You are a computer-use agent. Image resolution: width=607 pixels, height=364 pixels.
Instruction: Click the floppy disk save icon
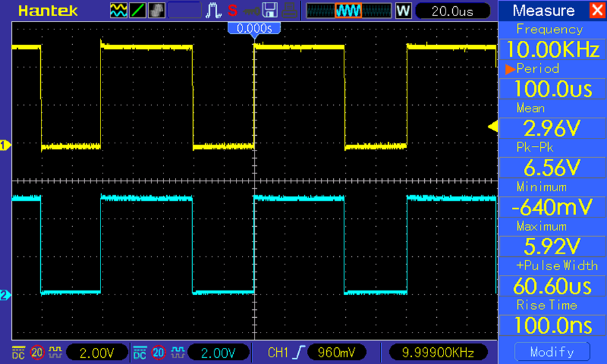(x=270, y=11)
